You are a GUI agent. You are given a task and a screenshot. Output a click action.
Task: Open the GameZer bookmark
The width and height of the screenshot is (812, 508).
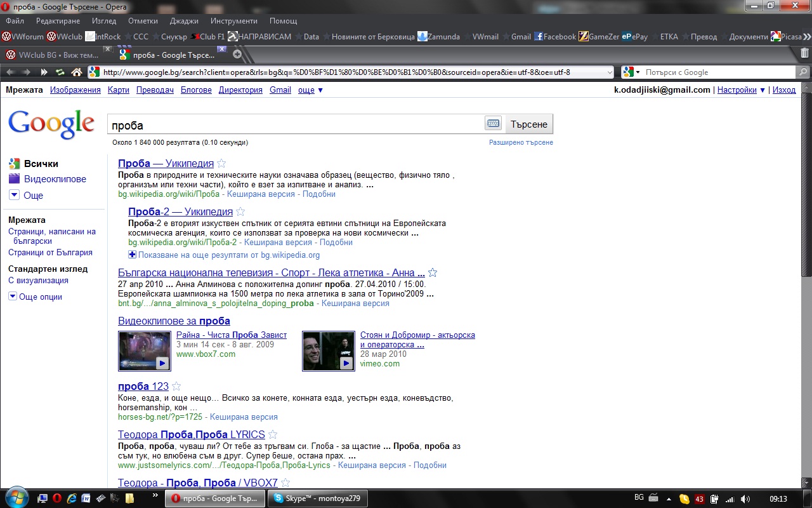coord(599,37)
